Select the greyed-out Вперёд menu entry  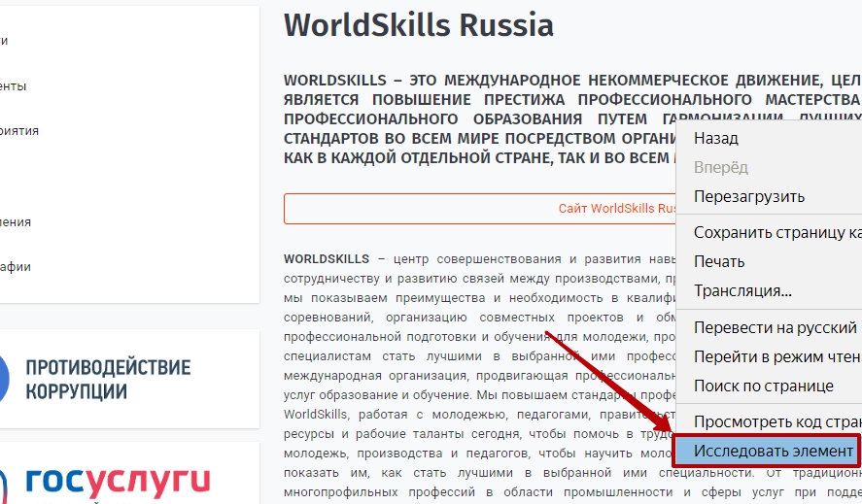721,168
